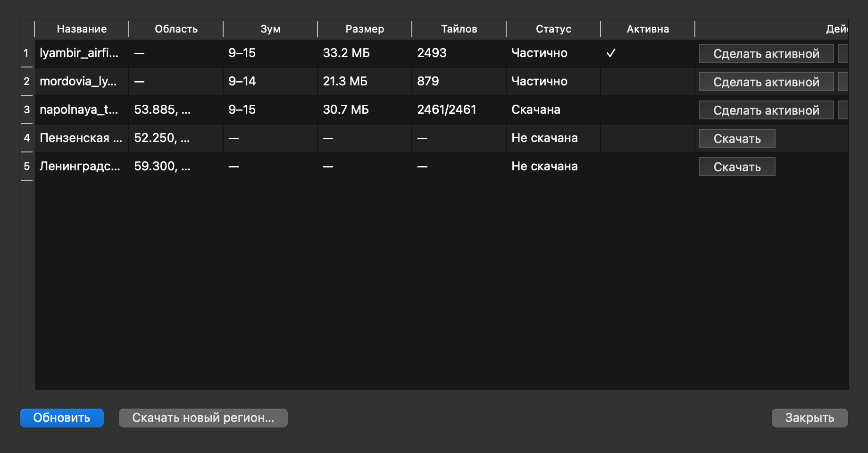Click the 2493 tiles cell
The width and height of the screenshot is (868, 453).
coord(459,53)
